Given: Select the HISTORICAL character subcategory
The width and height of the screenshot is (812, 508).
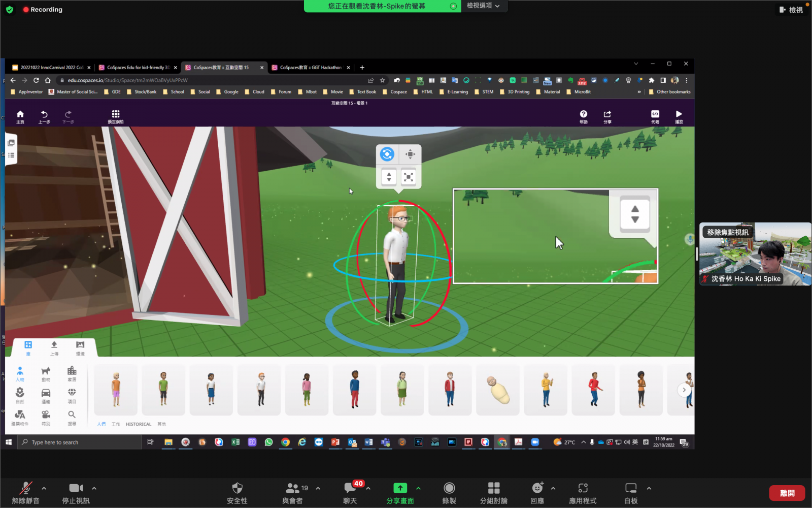Looking at the screenshot, I should click(x=139, y=424).
